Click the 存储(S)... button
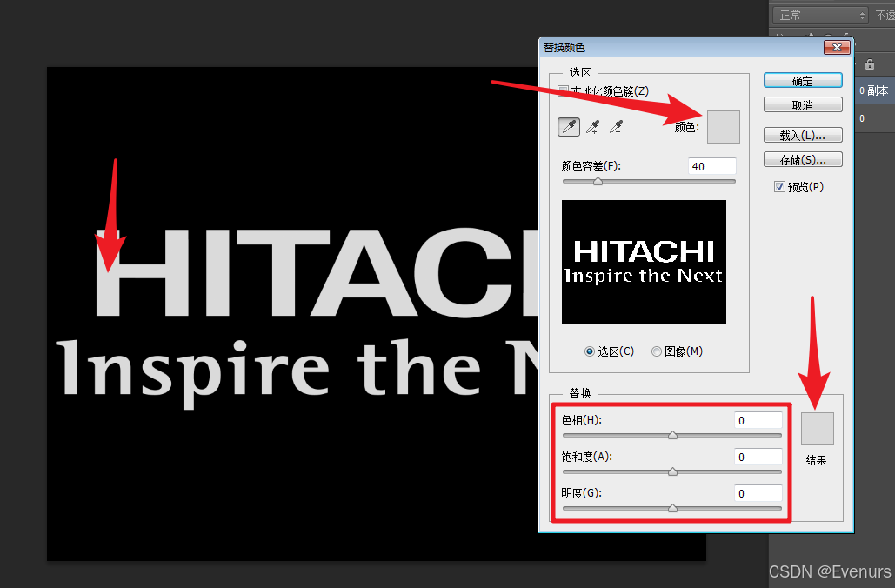The image size is (895, 588). 803,160
